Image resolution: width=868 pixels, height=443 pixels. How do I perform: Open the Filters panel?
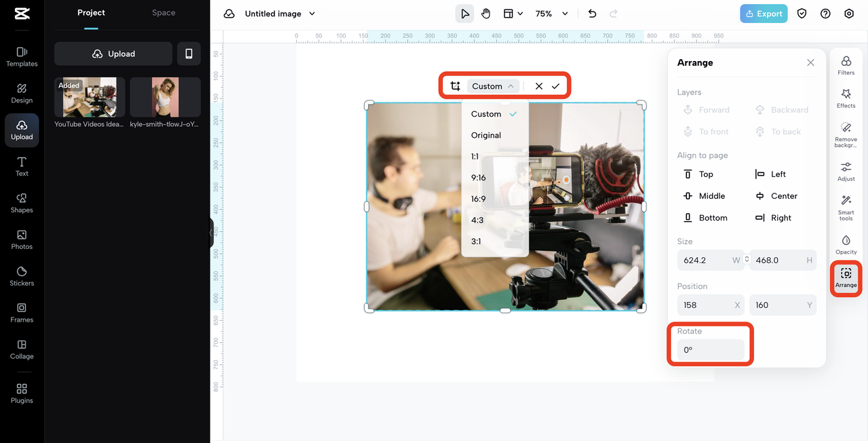(x=846, y=65)
